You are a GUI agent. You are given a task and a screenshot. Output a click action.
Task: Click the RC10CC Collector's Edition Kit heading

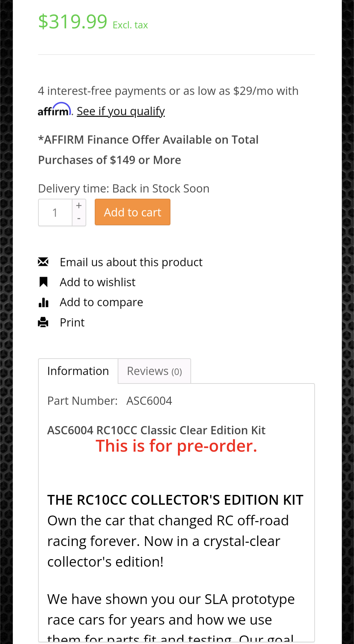click(x=175, y=500)
